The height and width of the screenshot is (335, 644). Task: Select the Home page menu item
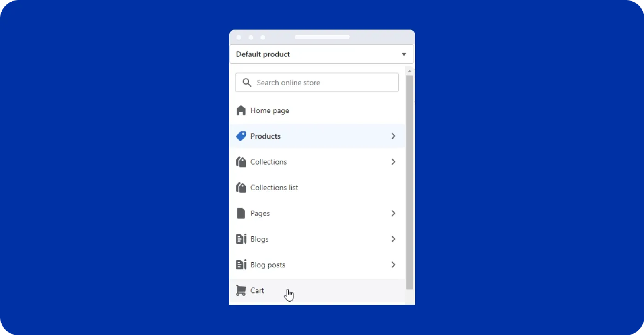[x=317, y=110]
